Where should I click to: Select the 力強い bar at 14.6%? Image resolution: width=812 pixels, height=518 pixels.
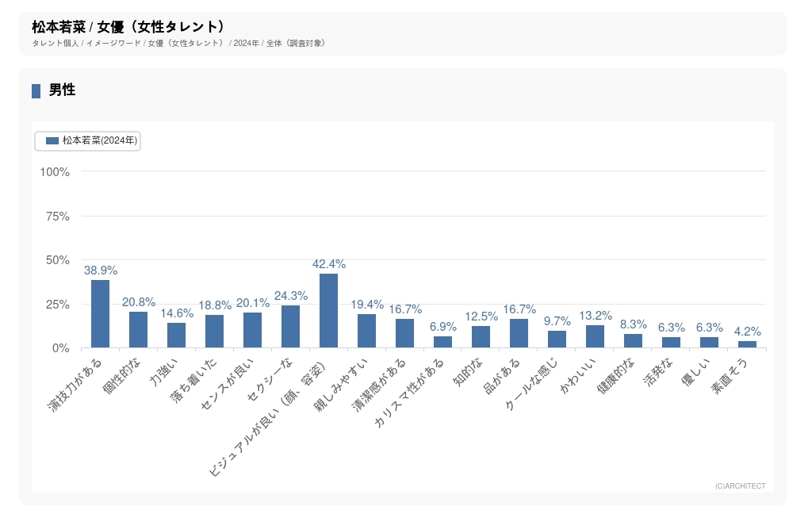(x=177, y=336)
